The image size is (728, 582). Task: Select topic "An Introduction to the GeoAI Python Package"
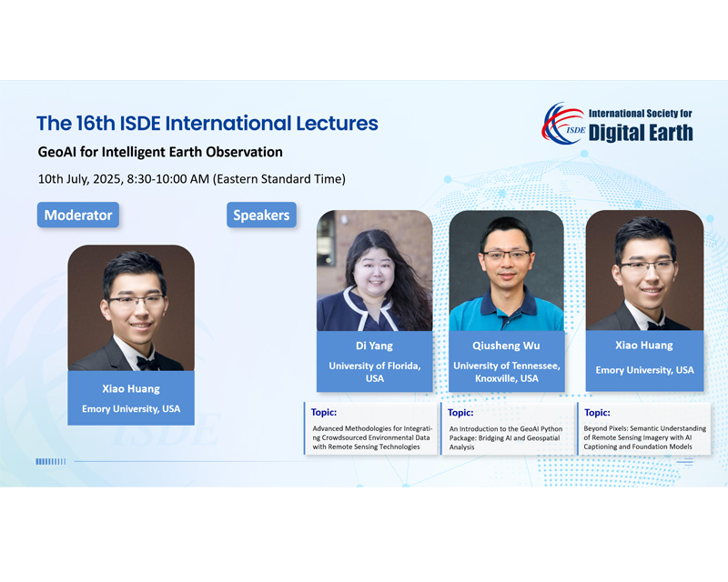(506, 437)
